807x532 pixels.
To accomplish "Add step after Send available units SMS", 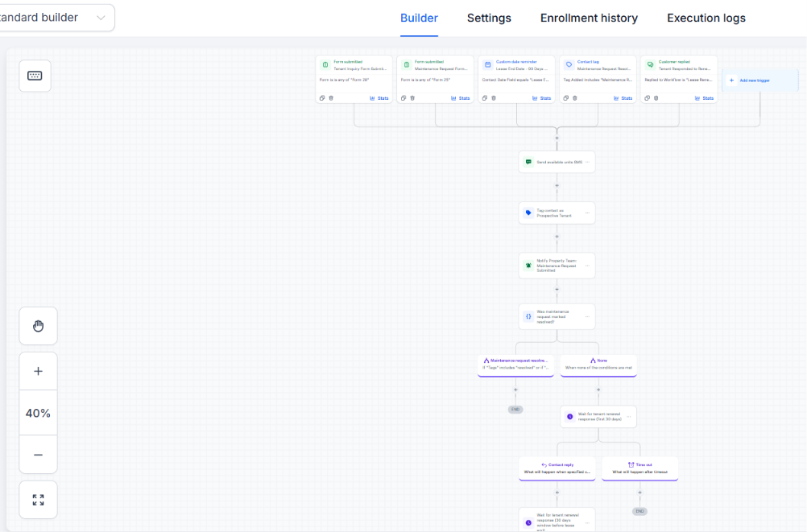I will (557, 186).
